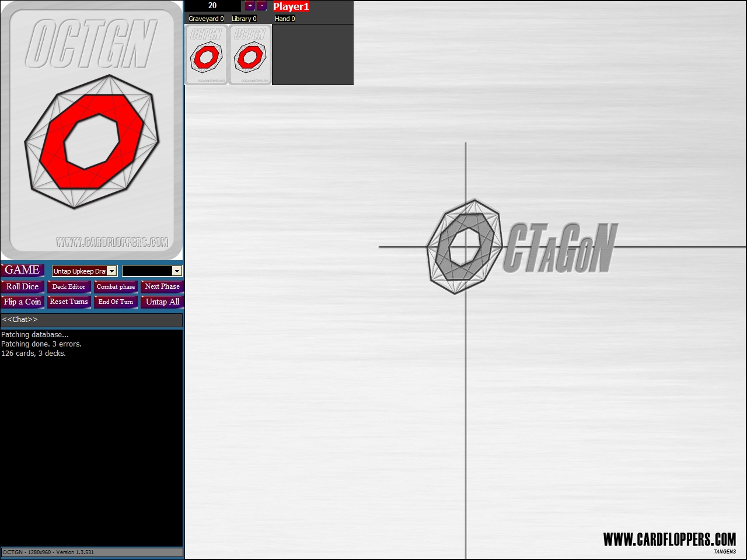The image size is (747, 560).
Task: Open the empty black dropdown beside the phase selector
Action: click(x=152, y=271)
